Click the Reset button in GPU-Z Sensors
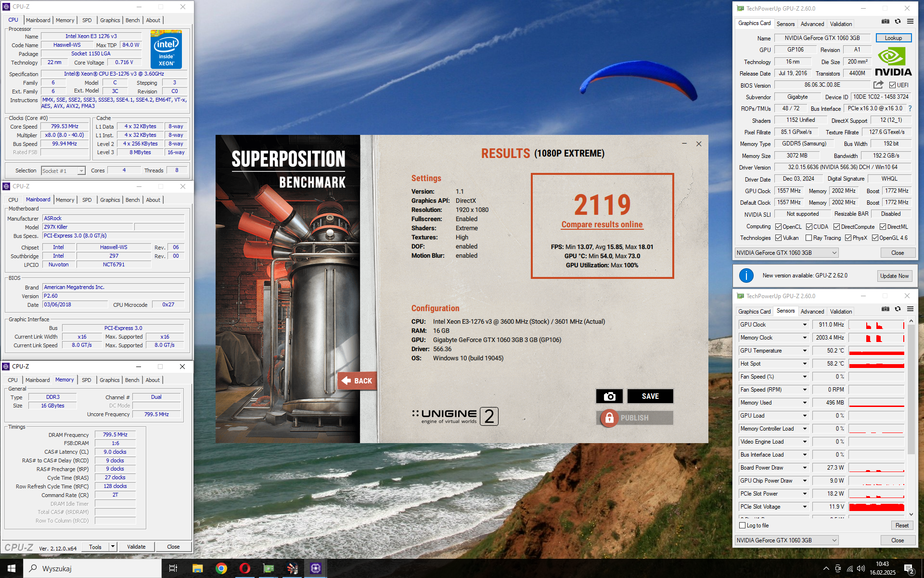The height and width of the screenshot is (578, 924). 902,525
